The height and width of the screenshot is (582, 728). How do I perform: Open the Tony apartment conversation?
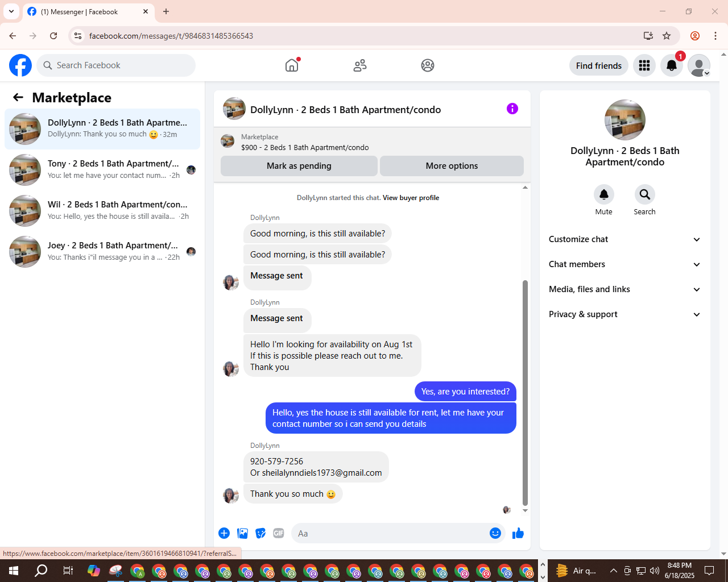tap(102, 170)
